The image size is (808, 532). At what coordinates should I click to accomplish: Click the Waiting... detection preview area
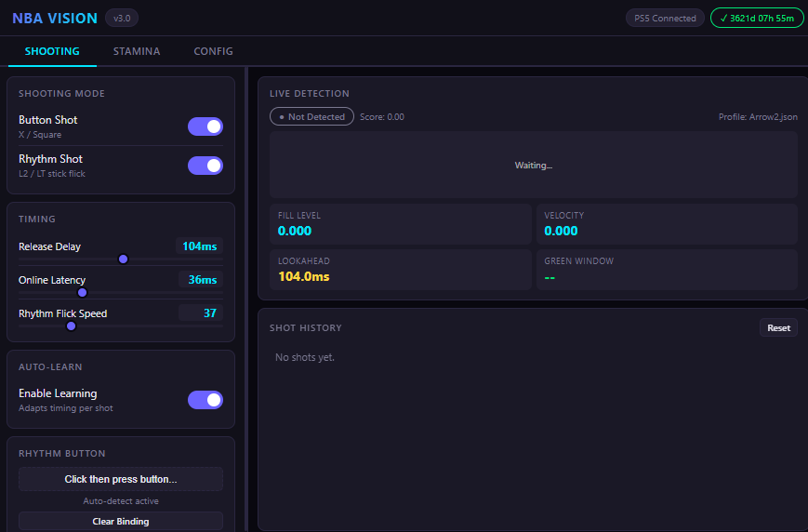click(534, 165)
